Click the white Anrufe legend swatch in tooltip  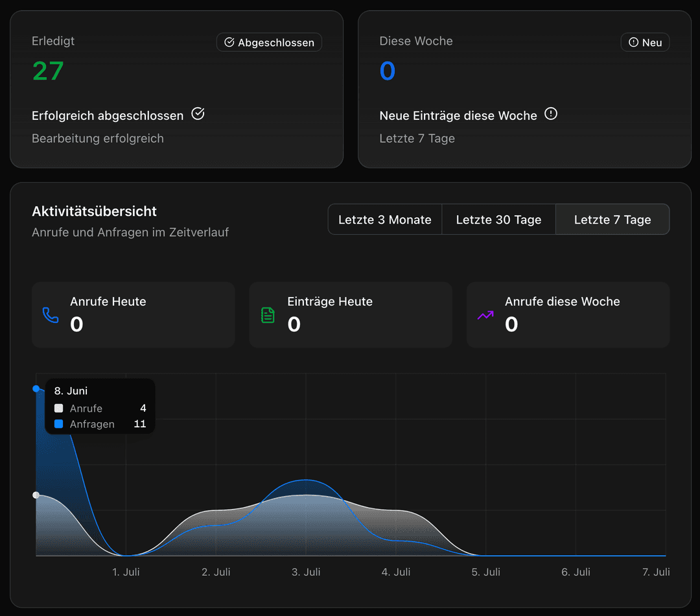(x=59, y=409)
